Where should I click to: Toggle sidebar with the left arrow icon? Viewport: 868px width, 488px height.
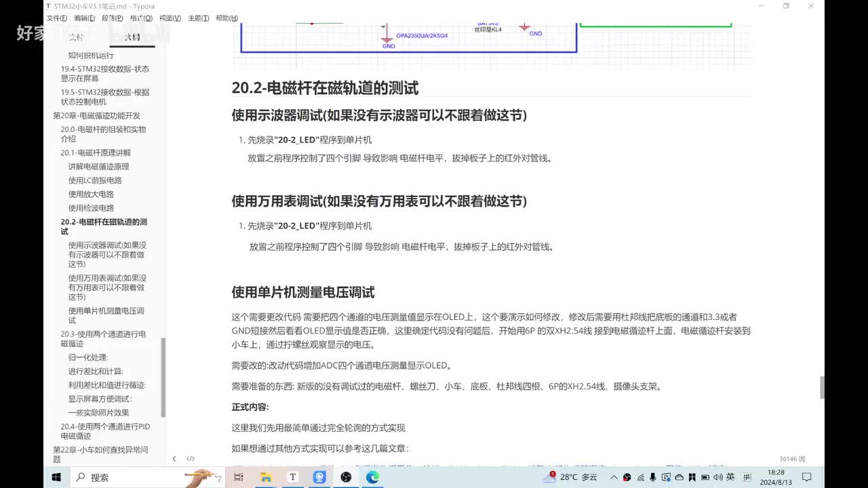pos(174,459)
